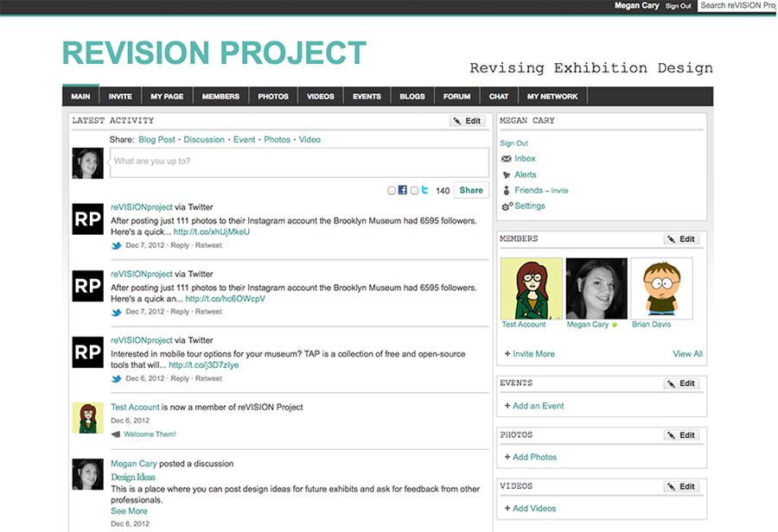Click the Alerts notification icon

click(x=506, y=174)
